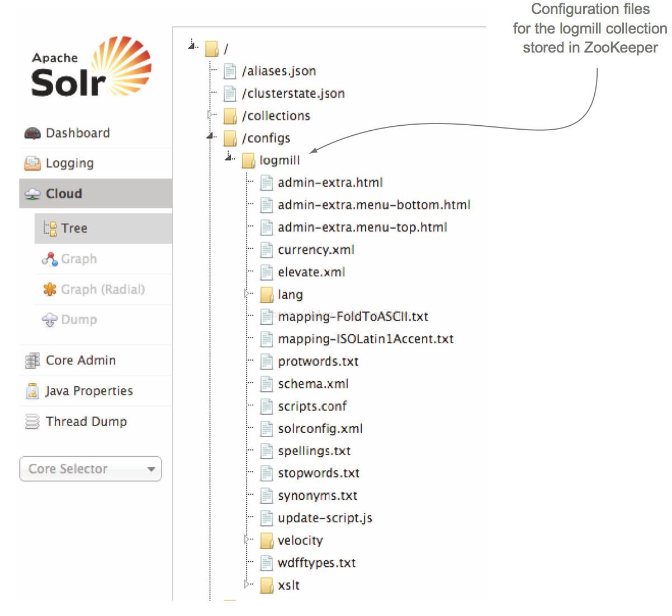
Task: Click the lang folder icon
Action: (267, 295)
